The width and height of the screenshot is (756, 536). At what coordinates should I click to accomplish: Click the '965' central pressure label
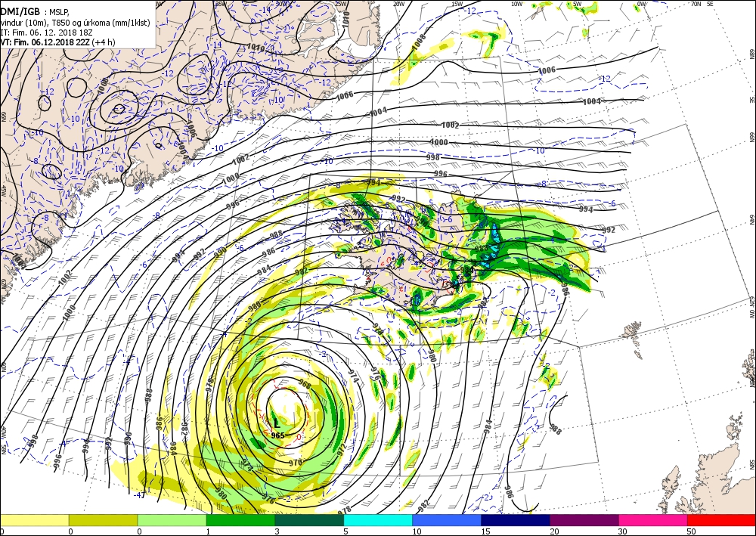click(277, 435)
